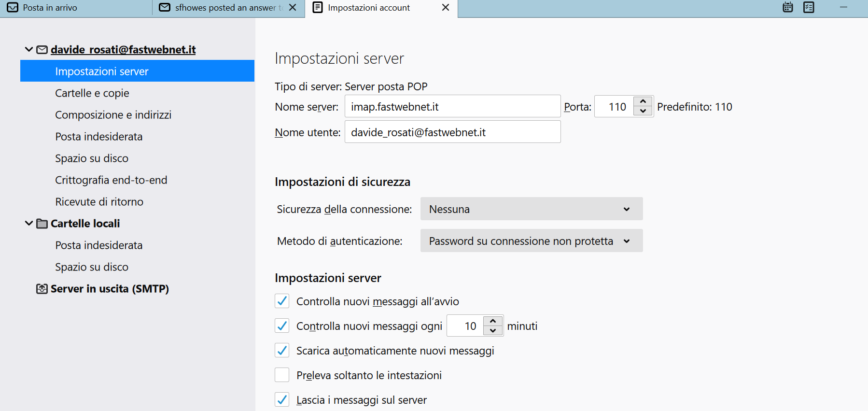Screen dimensions: 868x411
Task: Close the Impostazioni account tab
Action: click(x=446, y=7)
